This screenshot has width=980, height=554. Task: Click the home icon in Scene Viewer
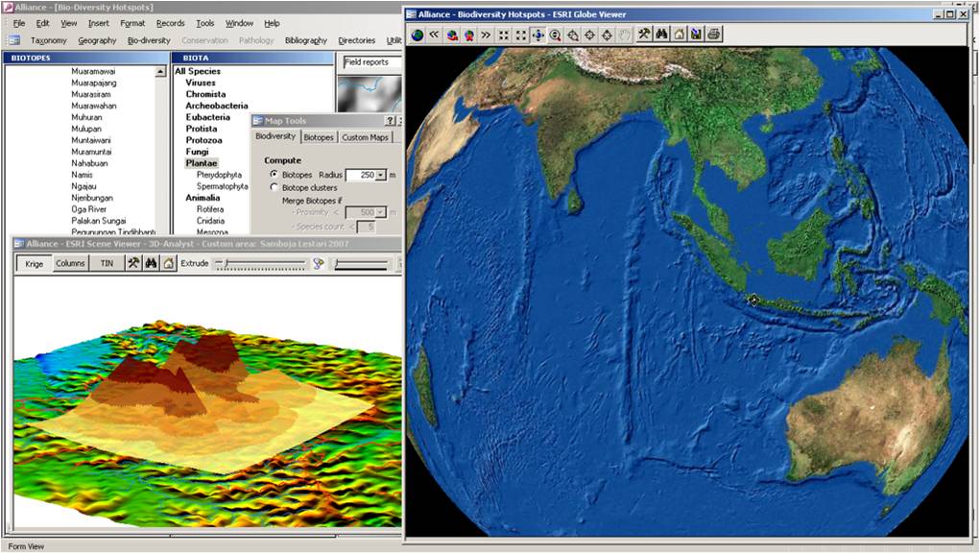(x=168, y=263)
